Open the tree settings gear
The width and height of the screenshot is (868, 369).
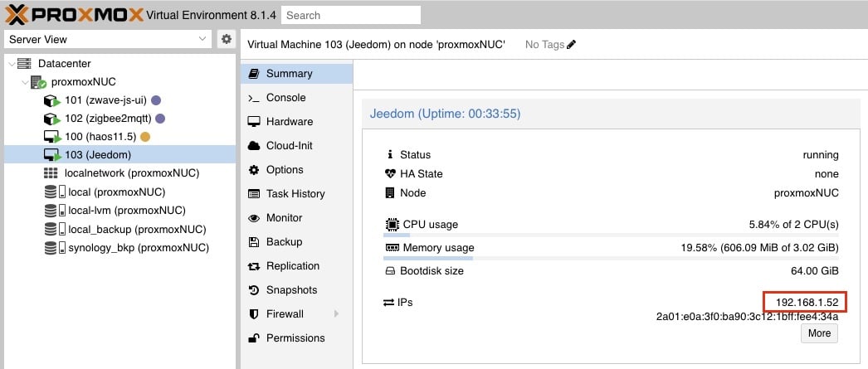click(x=226, y=39)
